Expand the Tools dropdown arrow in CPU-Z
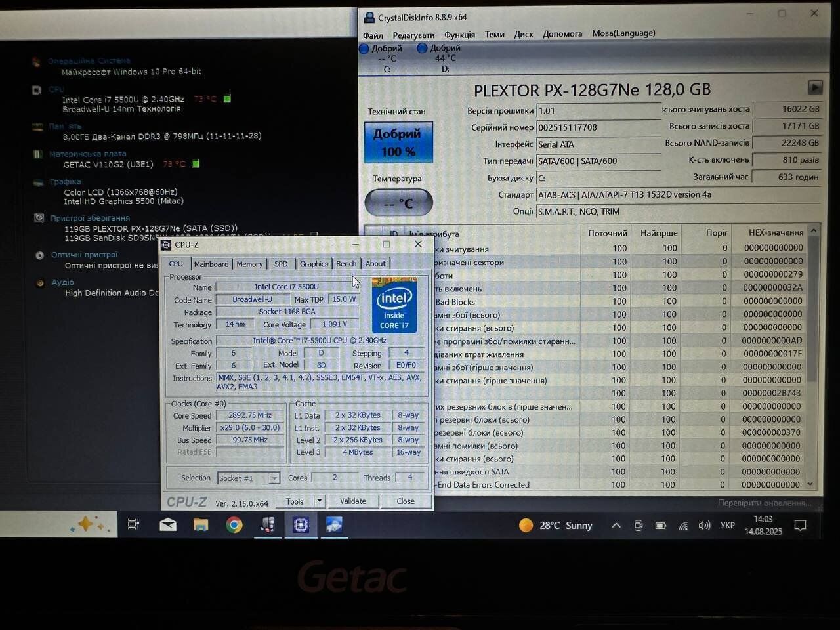This screenshot has width=840, height=630. click(x=320, y=501)
